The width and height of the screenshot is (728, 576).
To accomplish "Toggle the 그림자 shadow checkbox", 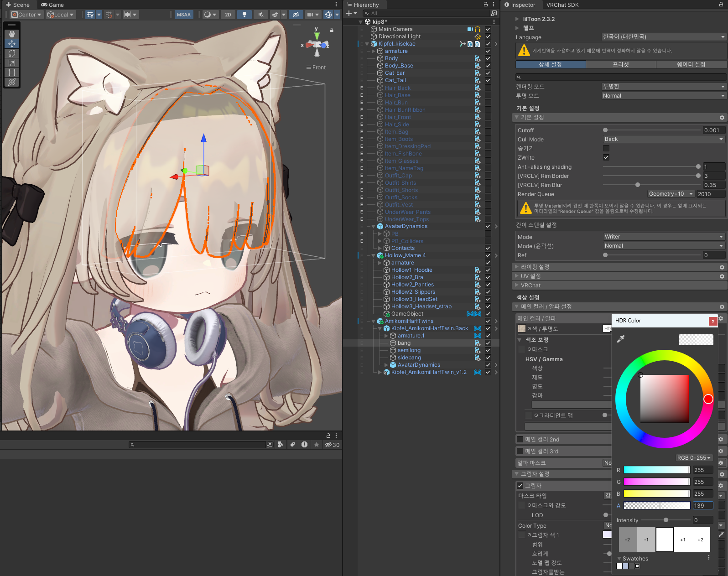I will tap(520, 486).
